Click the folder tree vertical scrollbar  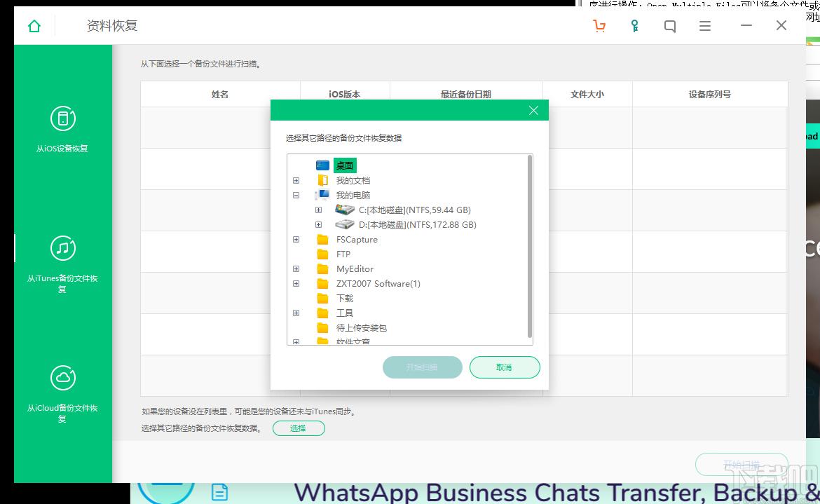530,247
